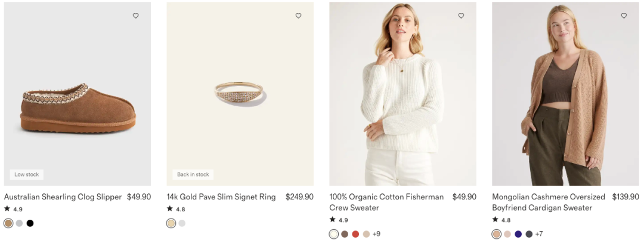644x243 pixels.
Task: Pick chestnut brown swatch for Clog Slipper
Action: tap(8, 223)
